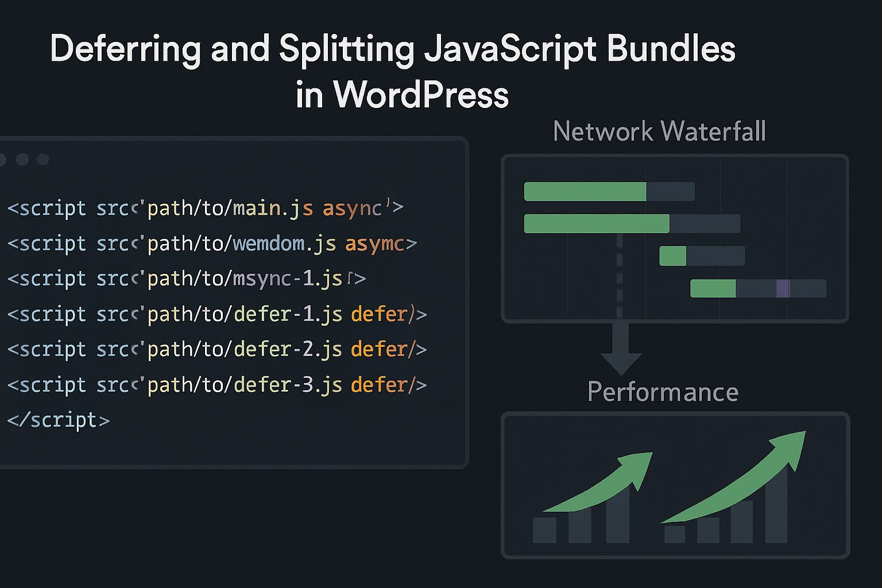Click the main.js async script line
This screenshot has width=882, height=588.
(205, 208)
